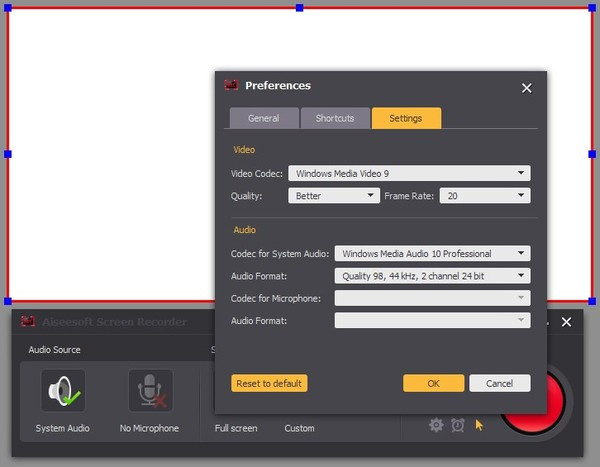This screenshot has height=467, width=600.
Task: Open the system Audio Format dropdown
Action: [x=432, y=275]
